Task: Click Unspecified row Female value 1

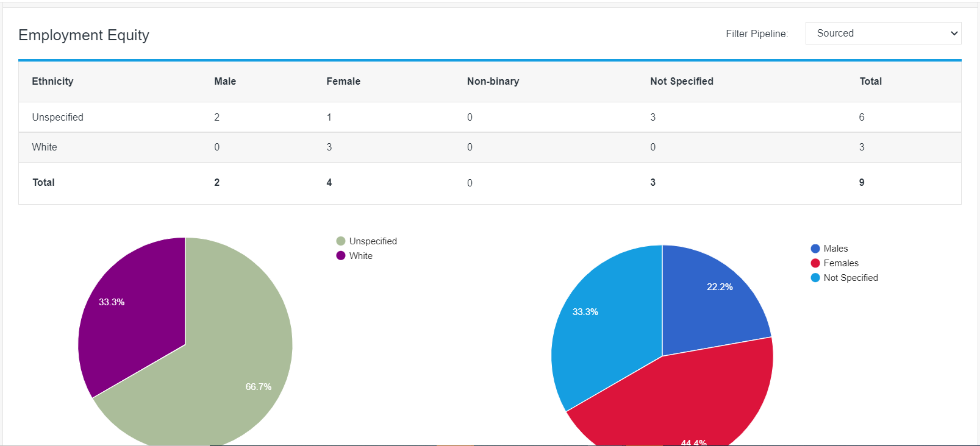Action: [329, 117]
